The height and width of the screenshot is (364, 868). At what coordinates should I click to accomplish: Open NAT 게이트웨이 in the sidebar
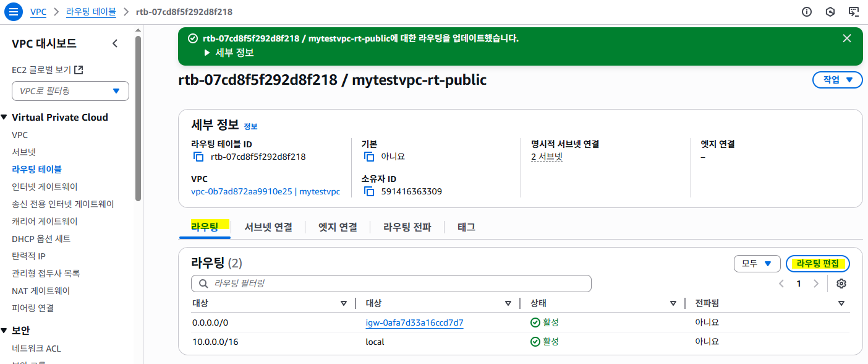pyautogui.click(x=41, y=290)
